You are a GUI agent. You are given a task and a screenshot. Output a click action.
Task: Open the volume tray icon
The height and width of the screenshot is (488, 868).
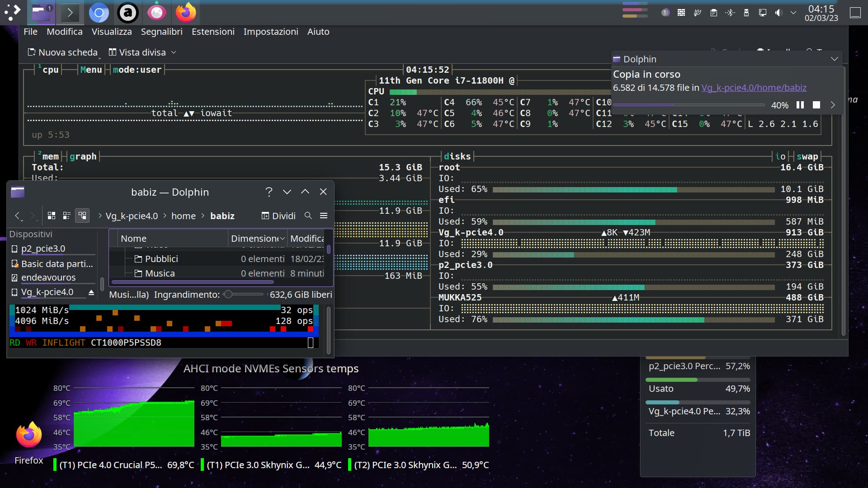778,13
